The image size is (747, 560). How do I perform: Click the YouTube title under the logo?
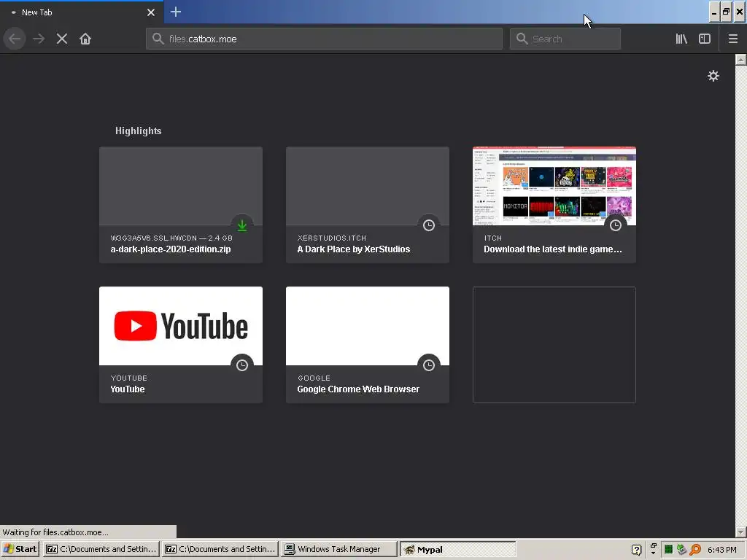(x=127, y=389)
